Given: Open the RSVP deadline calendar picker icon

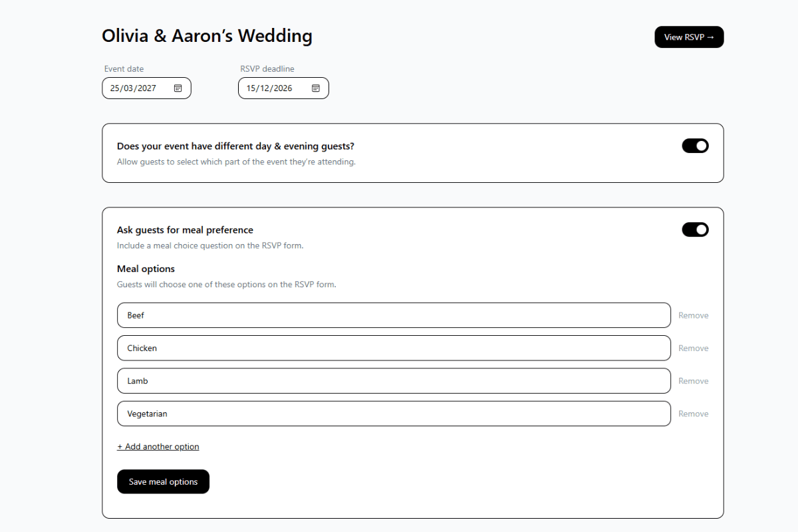Looking at the screenshot, I should click(316, 88).
